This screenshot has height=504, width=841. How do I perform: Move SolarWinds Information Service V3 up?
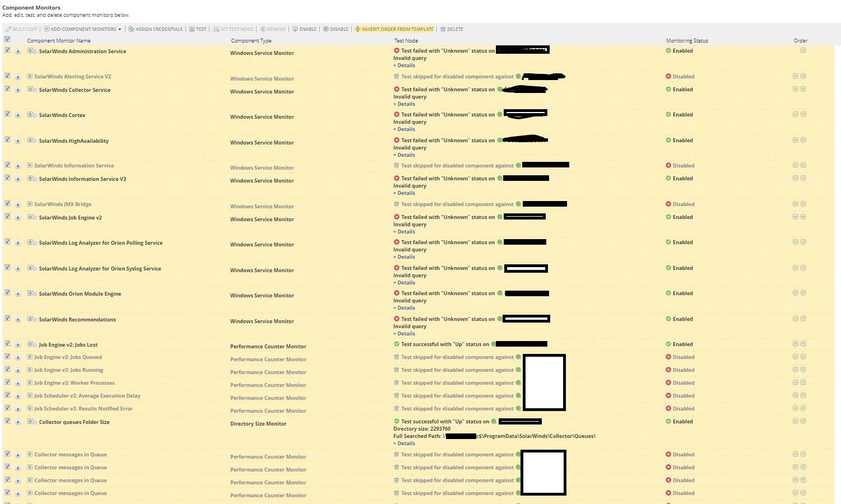click(795, 178)
